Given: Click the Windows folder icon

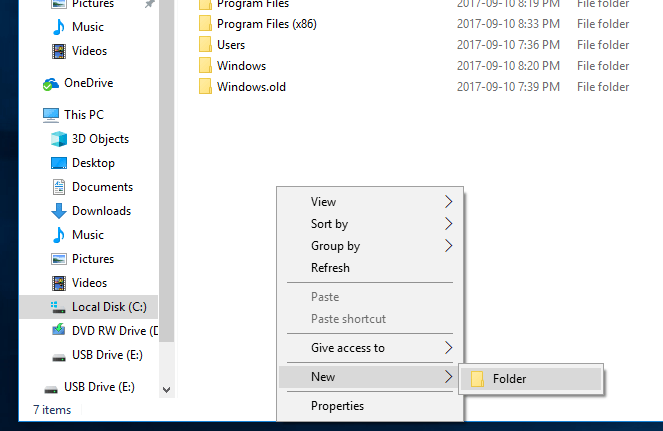Looking at the screenshot, I should coord(205,66).
